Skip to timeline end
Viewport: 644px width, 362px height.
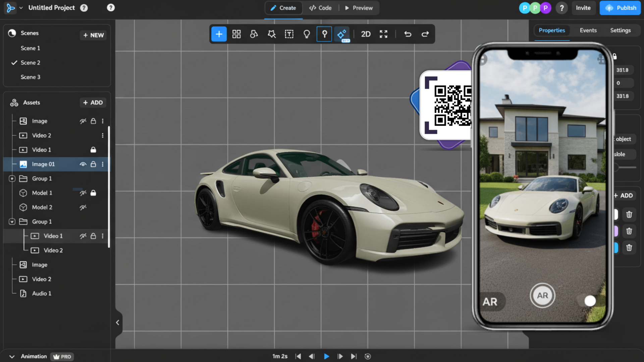354,357
